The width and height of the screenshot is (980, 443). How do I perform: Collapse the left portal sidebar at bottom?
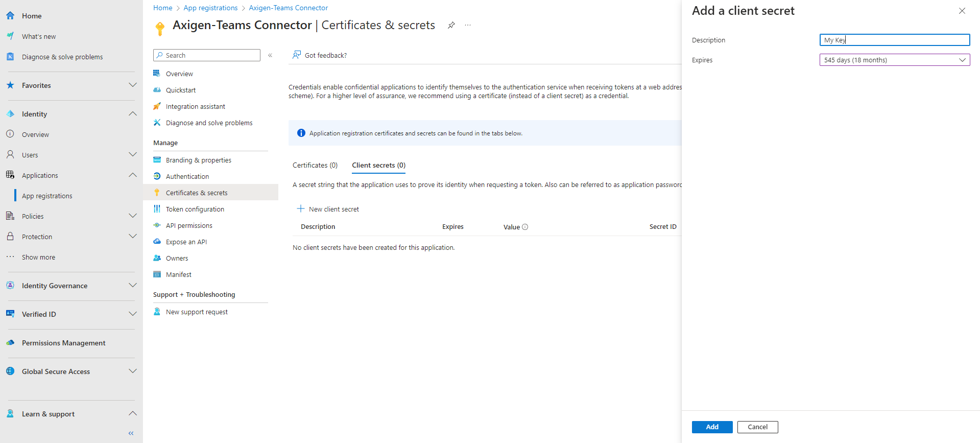pyautogui.click(x=131, y=433)
